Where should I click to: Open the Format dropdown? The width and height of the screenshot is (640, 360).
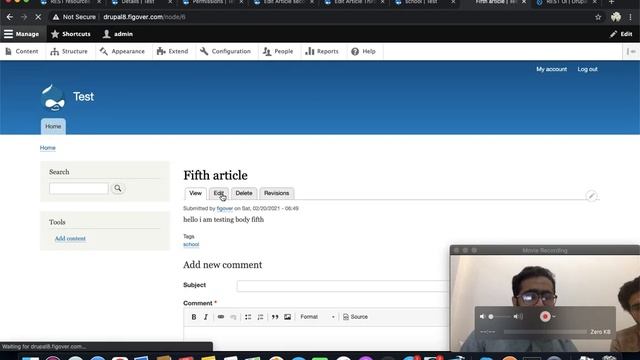(317, 317)
